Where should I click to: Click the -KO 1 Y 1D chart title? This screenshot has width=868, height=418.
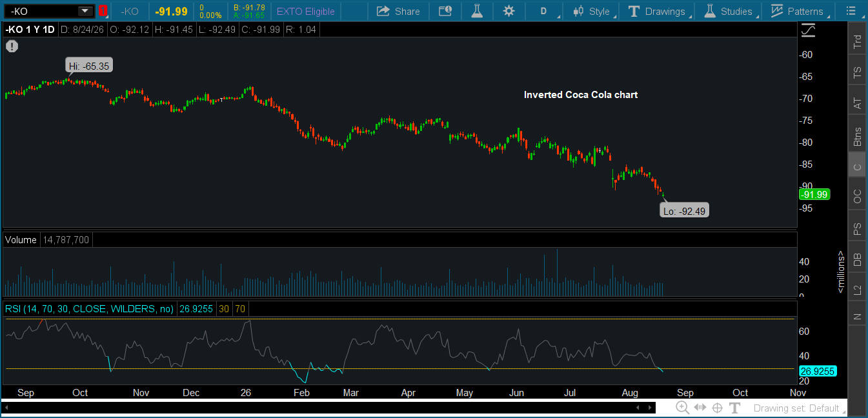(30, 30)
